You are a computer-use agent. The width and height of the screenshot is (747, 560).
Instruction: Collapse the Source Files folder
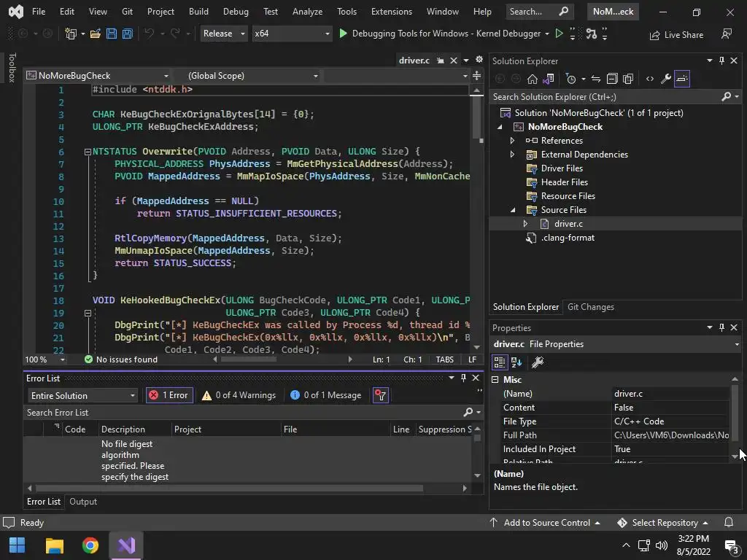(x=513, y=210)
